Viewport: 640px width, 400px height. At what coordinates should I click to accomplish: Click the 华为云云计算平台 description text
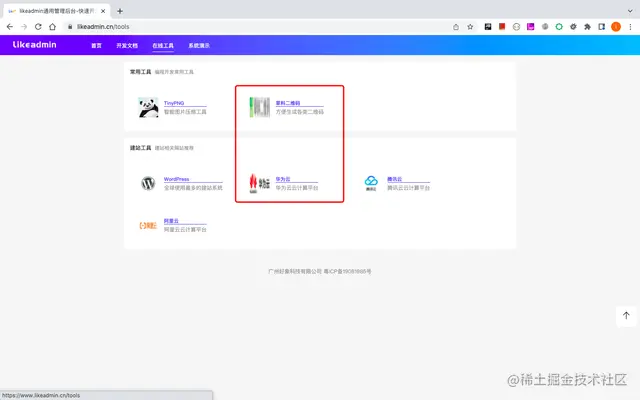(x=297, y=188)
